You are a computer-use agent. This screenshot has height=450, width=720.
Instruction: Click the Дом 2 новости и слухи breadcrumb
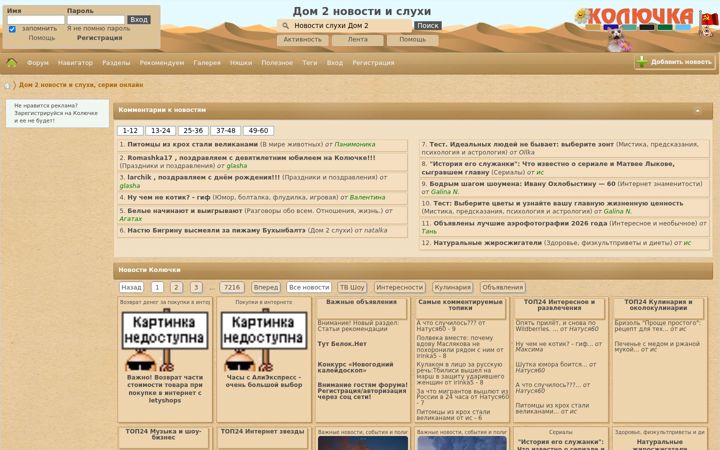(81, 85)
